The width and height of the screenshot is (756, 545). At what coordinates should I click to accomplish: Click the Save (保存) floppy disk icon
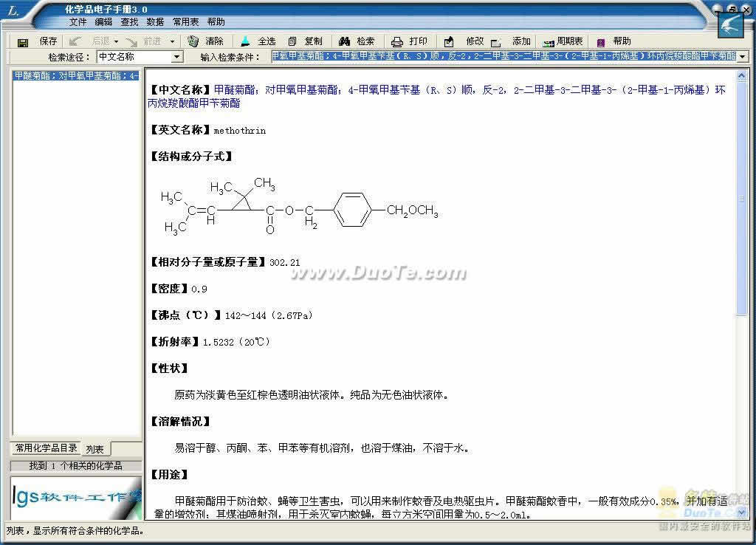[23, 42]
